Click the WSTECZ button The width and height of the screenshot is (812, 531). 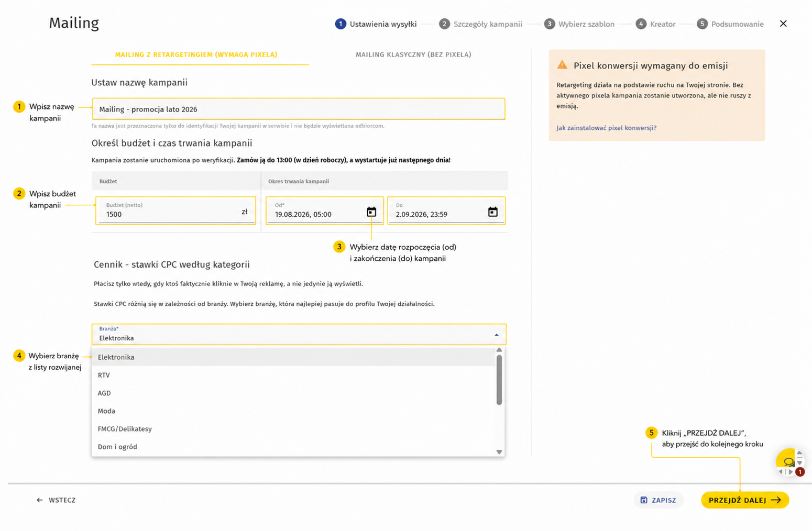pos(56,500)
